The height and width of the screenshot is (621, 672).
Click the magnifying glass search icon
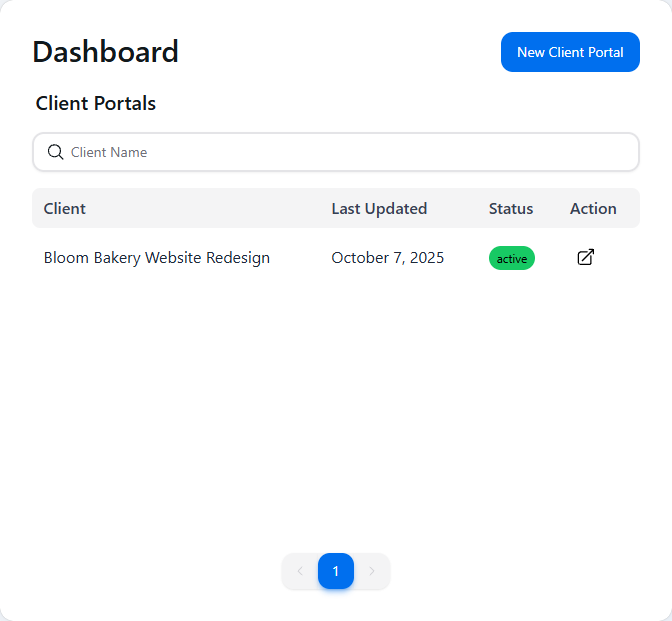pos(56,152)
